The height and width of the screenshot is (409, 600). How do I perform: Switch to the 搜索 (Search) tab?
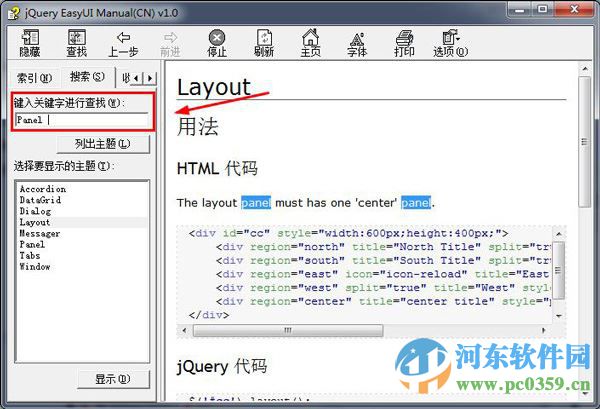coord(87,77)
